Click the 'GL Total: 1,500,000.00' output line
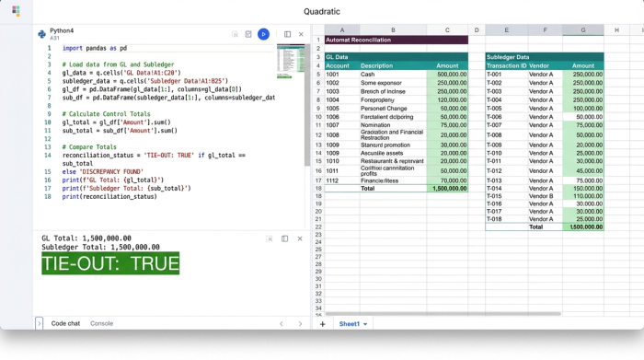This screenshot has height=360, width=644. [x=86, y=238]
